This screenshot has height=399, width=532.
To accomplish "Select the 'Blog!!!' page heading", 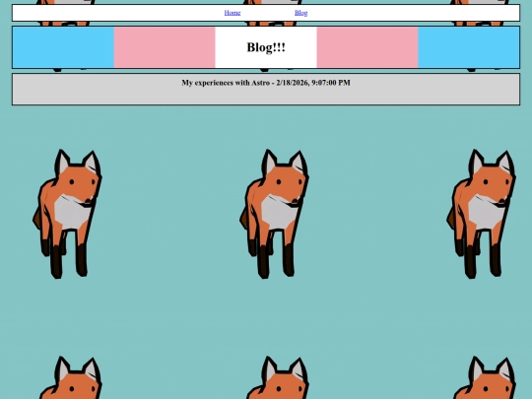I will click(x=266, y=47).
